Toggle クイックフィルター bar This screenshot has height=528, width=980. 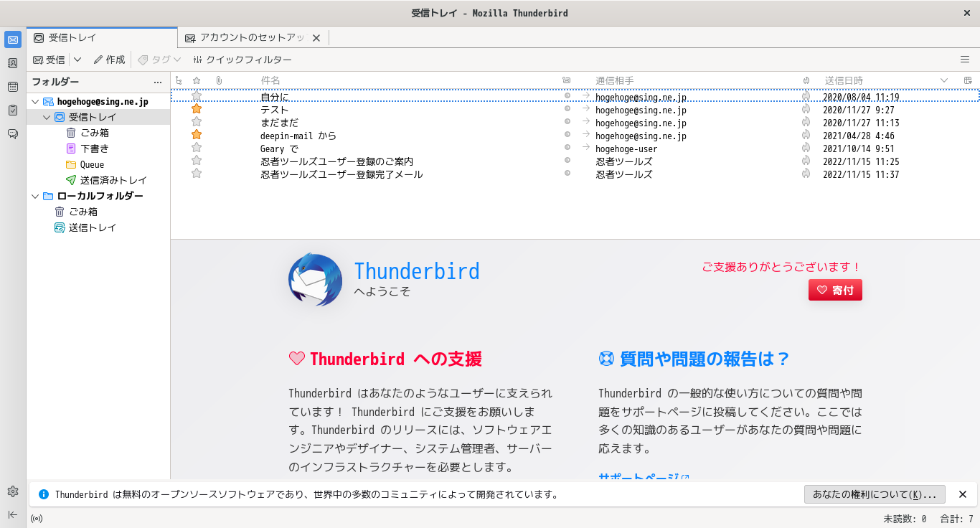click(x=242, y=60)
